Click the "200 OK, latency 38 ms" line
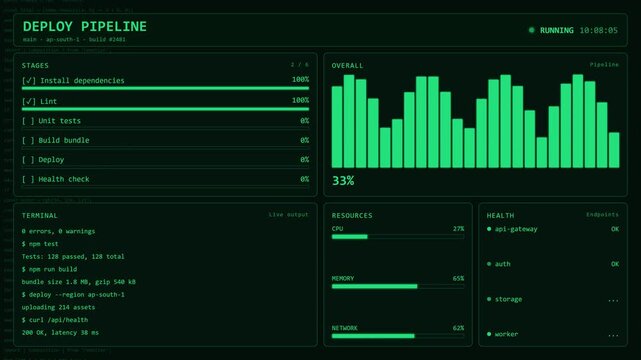The width and height of the screenshot is (641, 360). pyautogui.click(x=60, y=333)
